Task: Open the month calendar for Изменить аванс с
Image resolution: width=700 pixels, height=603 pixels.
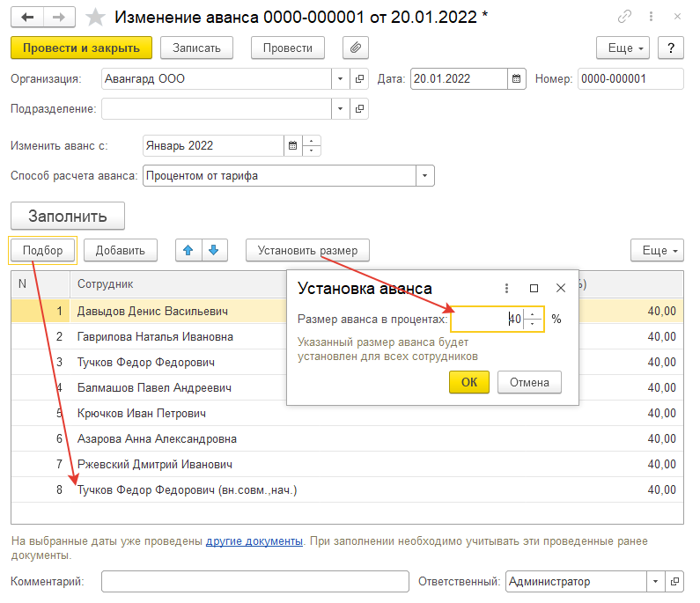Action: pos(293,145)
